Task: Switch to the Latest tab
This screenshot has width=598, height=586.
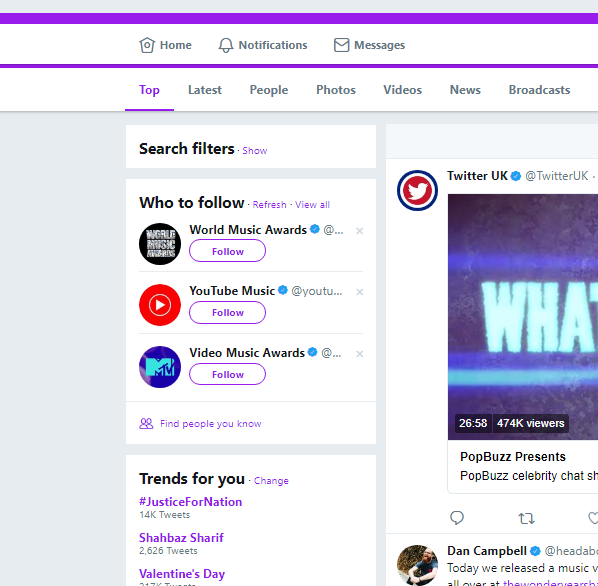Action: click(x=204, y=90)
